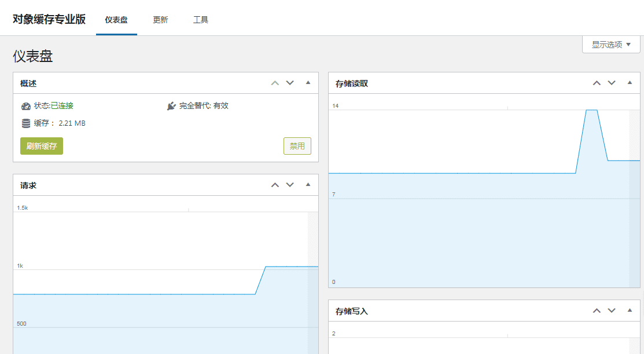The image size is (644, 354).
Task: Move the 存储读取 panel up
Action: 597,83
